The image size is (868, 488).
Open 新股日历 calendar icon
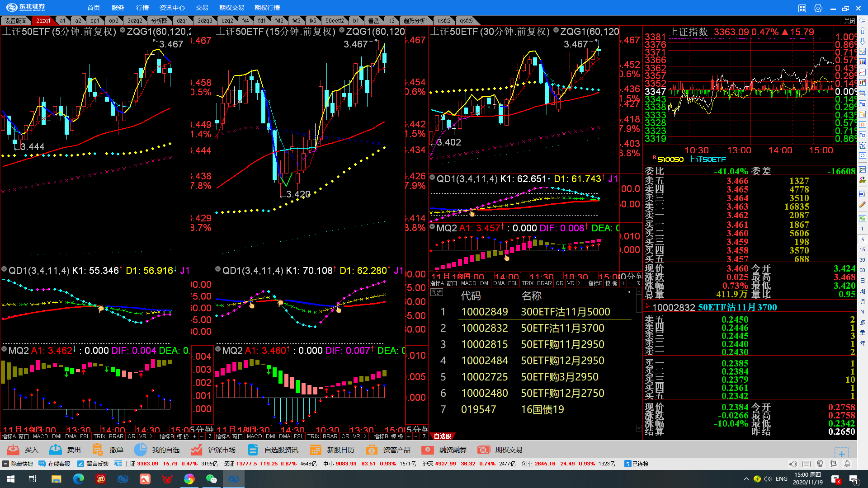click(x=316, y=450)
